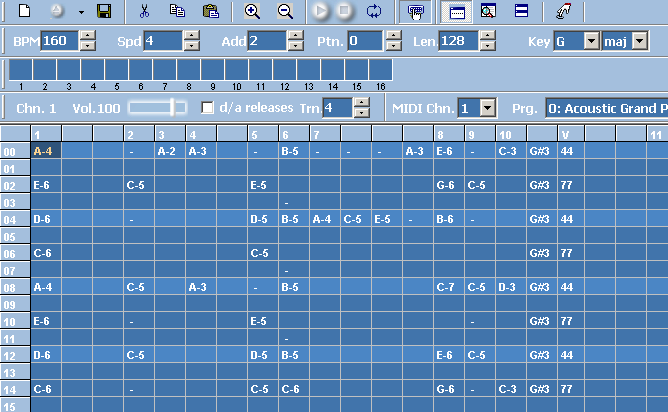
Task: Click the Paste clipboard icon
Action: click(210, 12)
